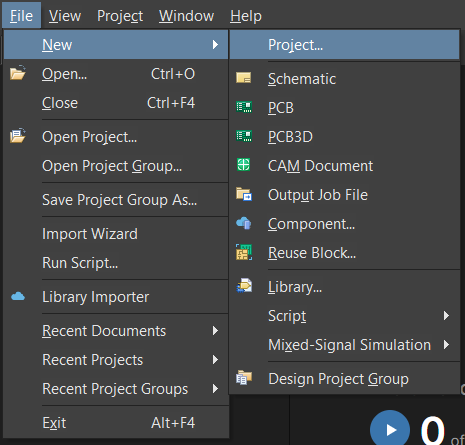Click the cloud Component icon

click(244, 223)
